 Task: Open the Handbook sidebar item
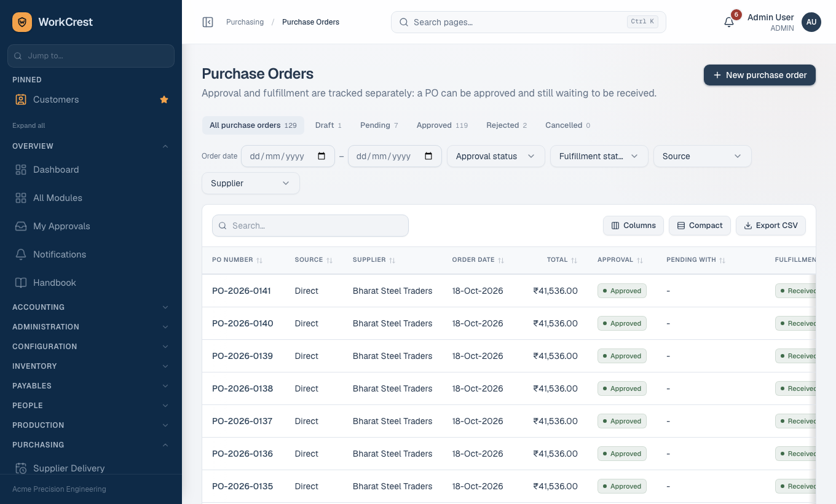pos(91,283)
